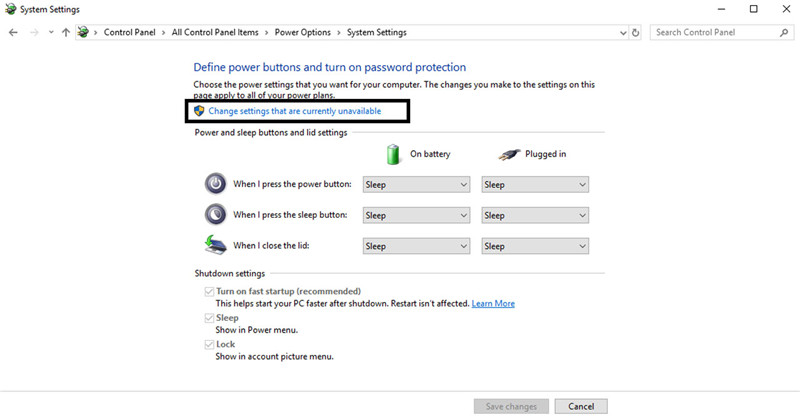Click in the Search Control Panel field
800x420 pixels.
point(710,32)
